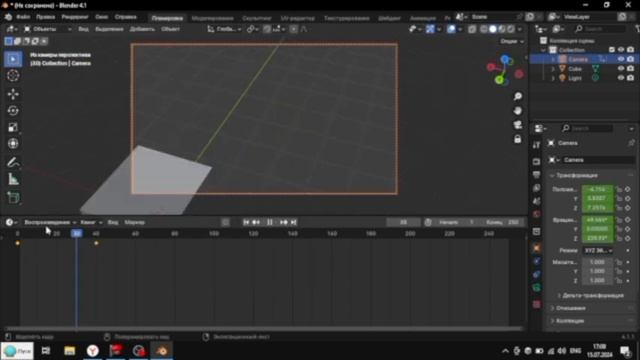
Task: Toggle visibility eye for Collection
Action: click(621, 50)
